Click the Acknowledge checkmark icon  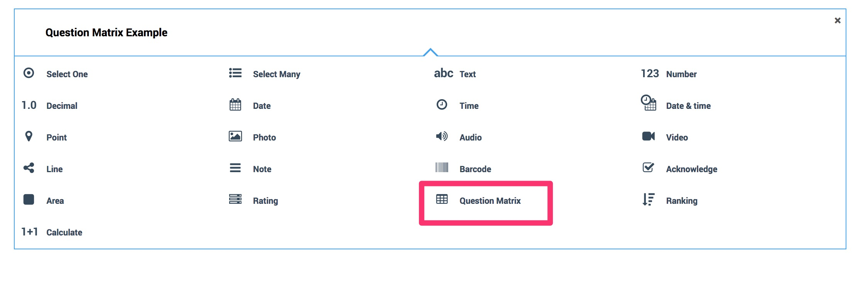(648, 168)
